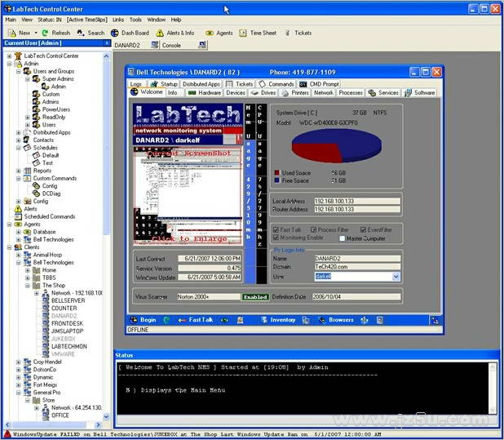Select the JIMSLAPTOP computer
This screenshot has width=504, height=440.
67,331
